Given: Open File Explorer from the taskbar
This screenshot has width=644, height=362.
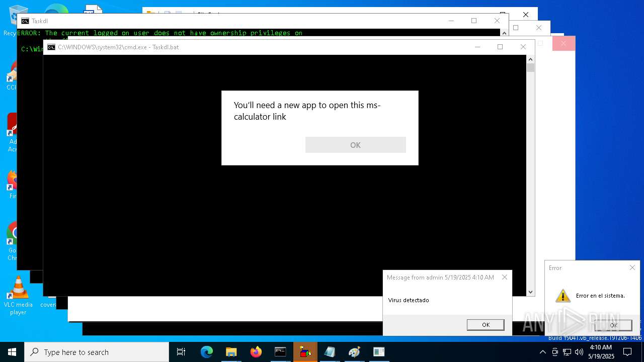Looking at the screenshot, I should pyautogui.click(x=231, y=352).
